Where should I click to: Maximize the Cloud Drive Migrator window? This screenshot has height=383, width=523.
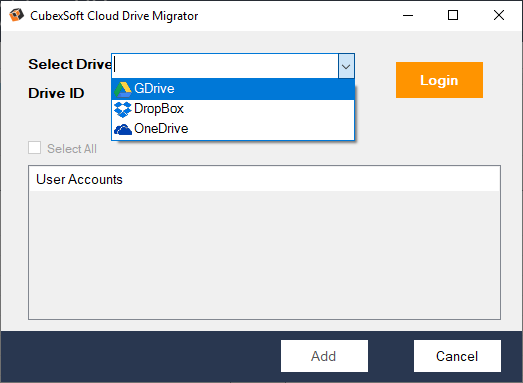click(453, 15)
